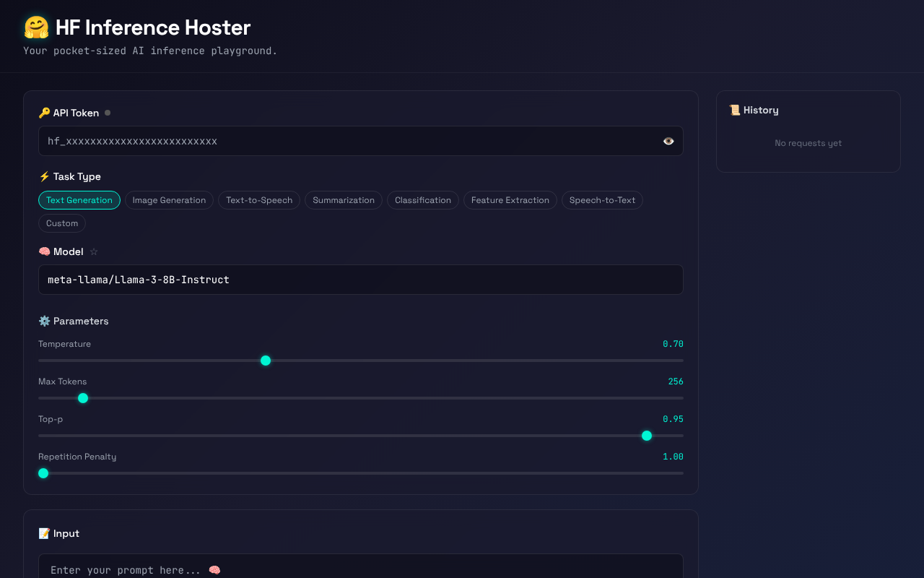Click the Task Type section label
924x578 pixels.
(69, 176)
